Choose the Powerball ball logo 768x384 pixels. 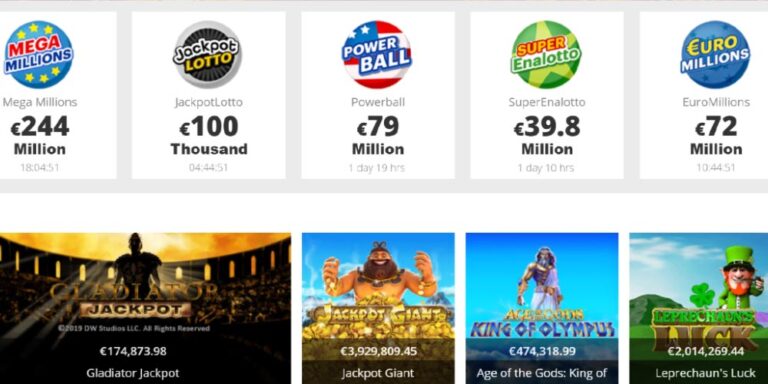[x=377, y=54]
